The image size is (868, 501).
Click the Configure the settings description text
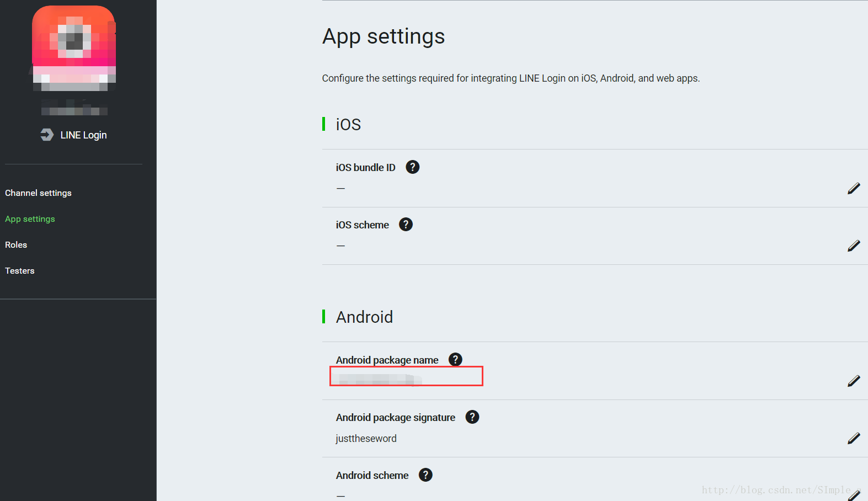(511, 78)
